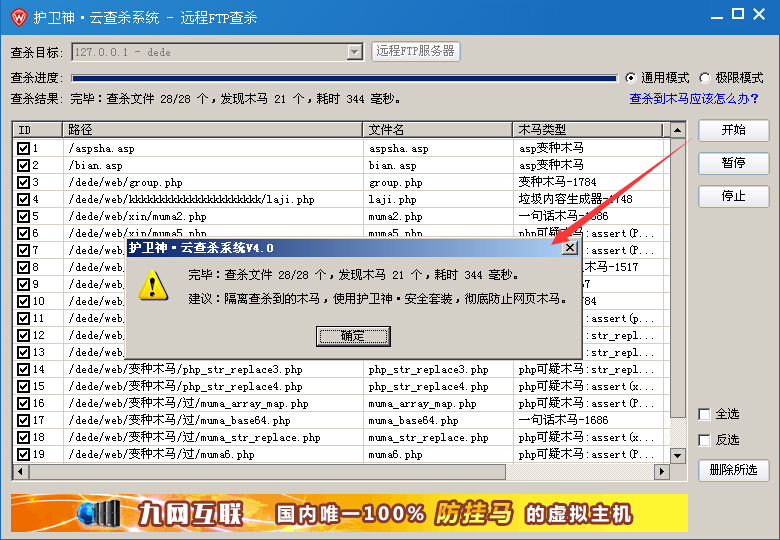The width and height of the screenshot is (780, 540).
Task: Click the 查杀目标 combo box field
Action: (x=217, y=52)
